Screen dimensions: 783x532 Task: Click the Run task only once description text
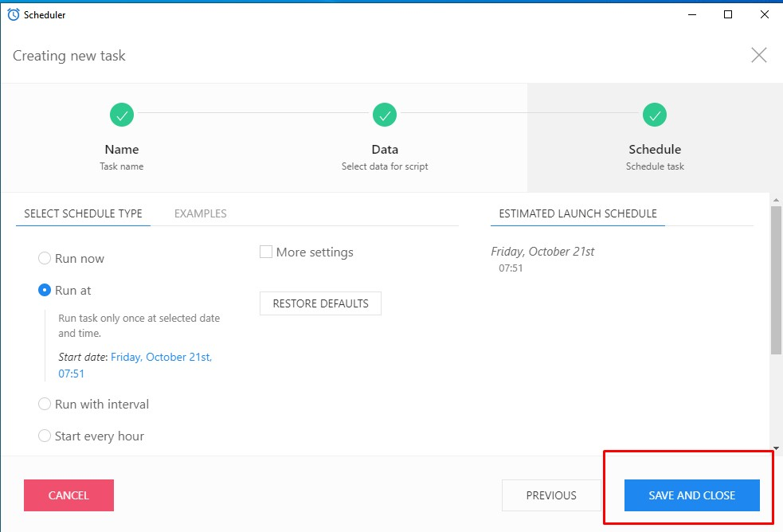[139, 326]
